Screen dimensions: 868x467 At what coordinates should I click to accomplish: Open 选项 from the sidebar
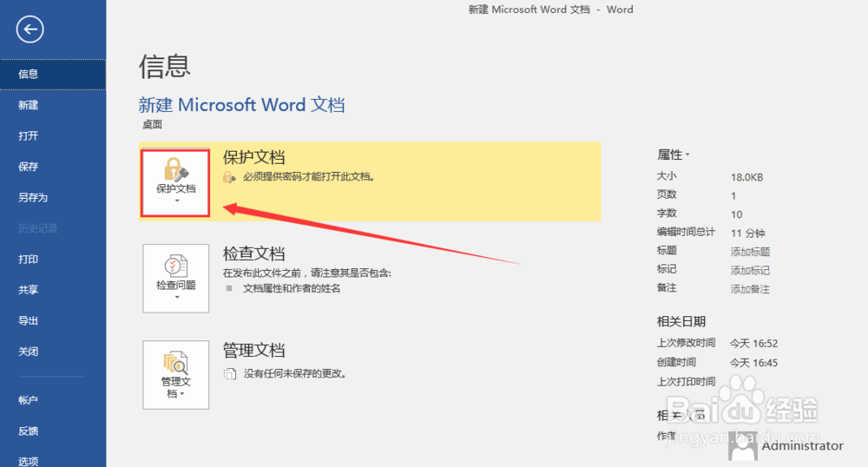click(x=53, y=460)
